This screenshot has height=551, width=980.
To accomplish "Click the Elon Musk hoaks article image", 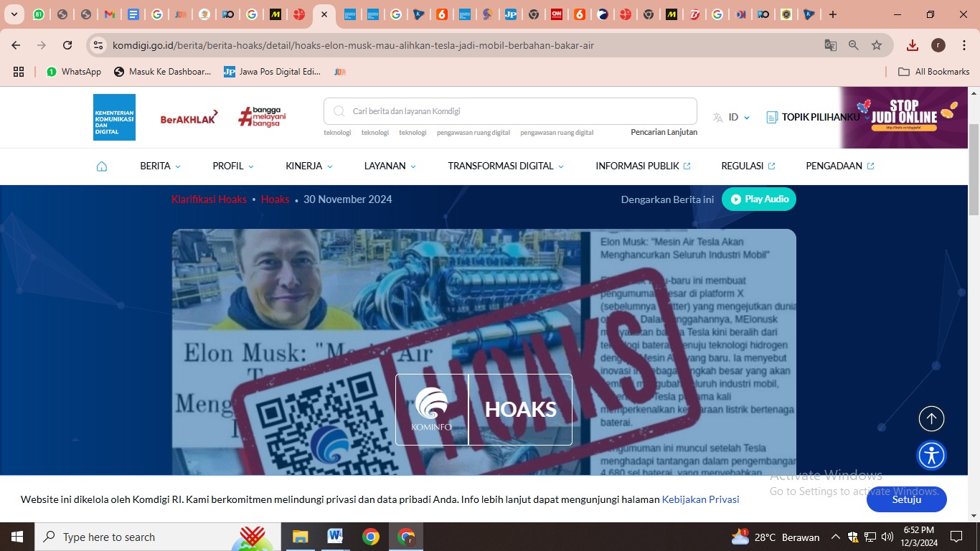I will [484, 352].
